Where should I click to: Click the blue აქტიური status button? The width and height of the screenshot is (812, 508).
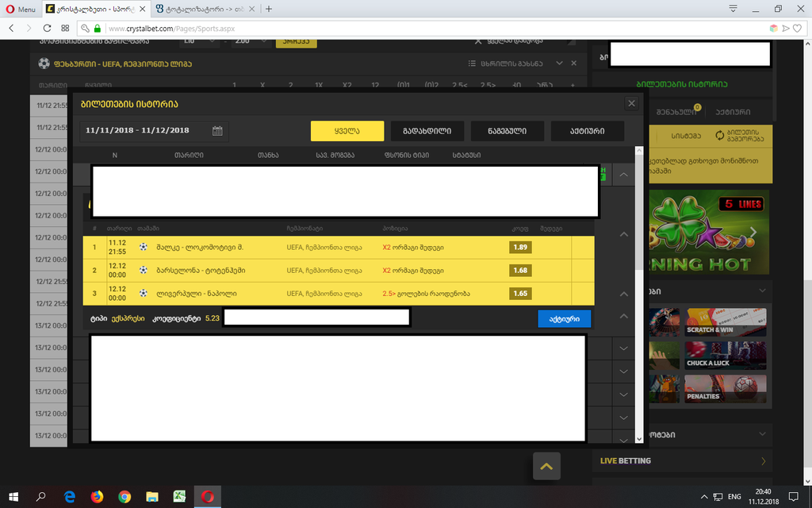[x=564, y=319]
